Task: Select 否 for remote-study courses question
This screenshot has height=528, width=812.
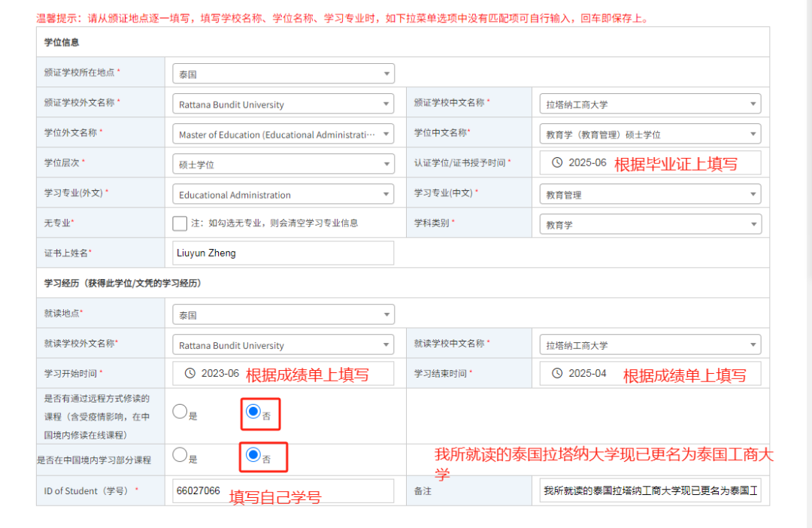Action: pos(253,411)
